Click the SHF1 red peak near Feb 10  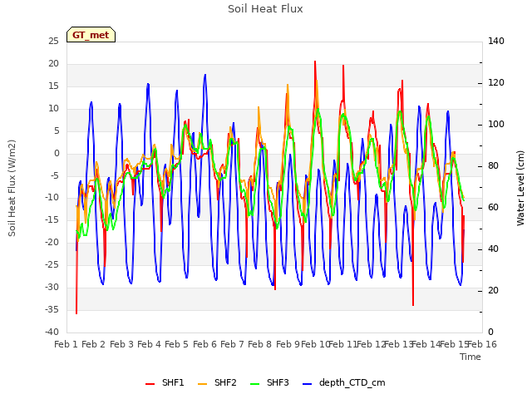click(x=315, y=62)
